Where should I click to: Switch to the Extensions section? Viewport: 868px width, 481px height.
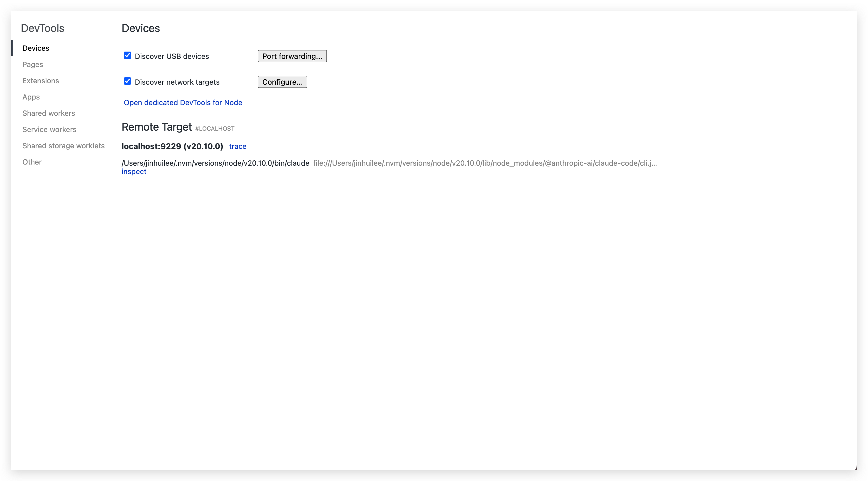point(40,80)
